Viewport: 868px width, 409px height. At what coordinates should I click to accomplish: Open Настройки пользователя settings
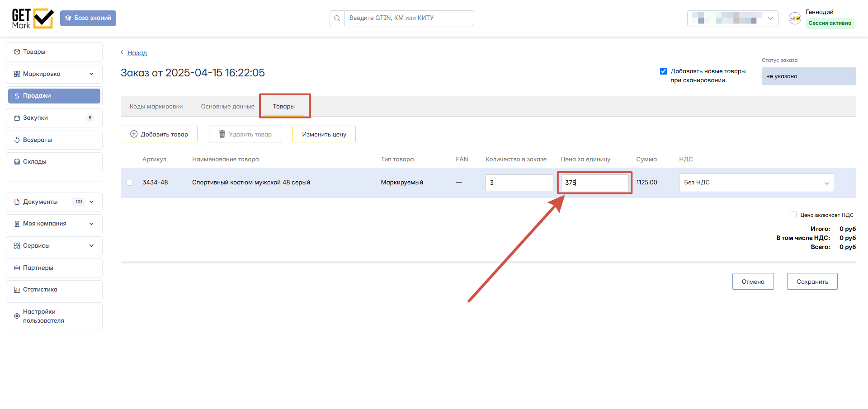coord(54,316)
